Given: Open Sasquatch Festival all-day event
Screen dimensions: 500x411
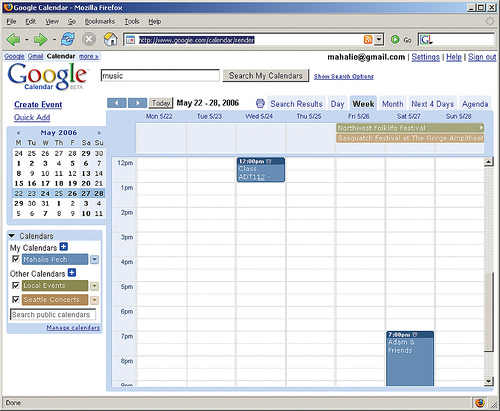Looking at the screenshot, I should point(410,138).
